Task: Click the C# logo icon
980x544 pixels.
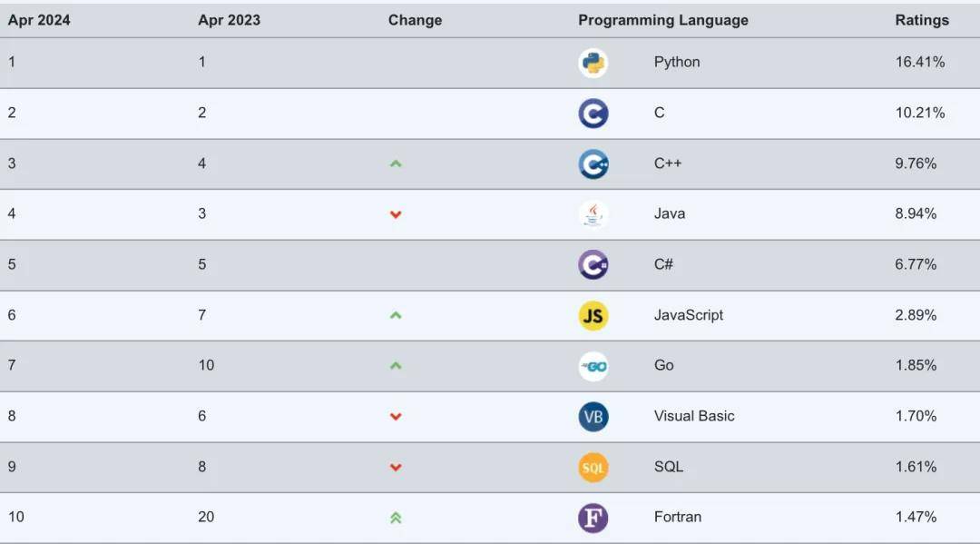Action: click(x=593, y=265)
